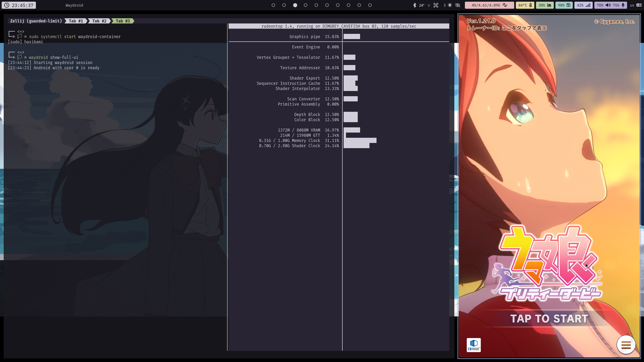Click the 30% memory usage module
The image size is (644, 362).
pos(544,5)
